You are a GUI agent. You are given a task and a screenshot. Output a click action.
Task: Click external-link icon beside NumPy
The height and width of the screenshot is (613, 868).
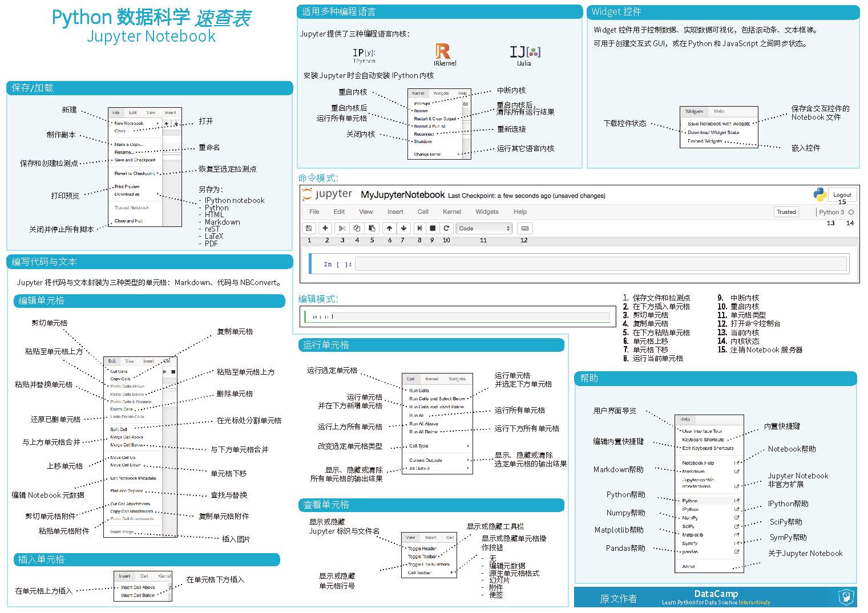pyautogui.click(x=737, y=518)
